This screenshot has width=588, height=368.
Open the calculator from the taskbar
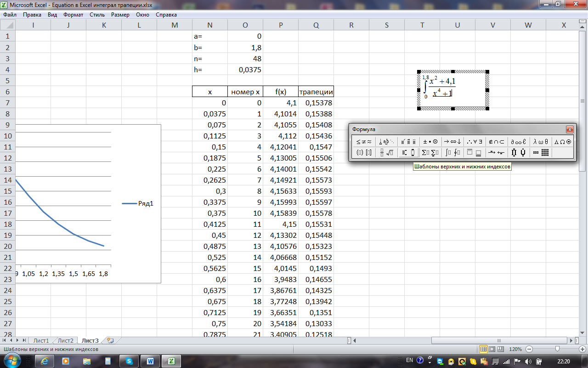coord(108,361)
